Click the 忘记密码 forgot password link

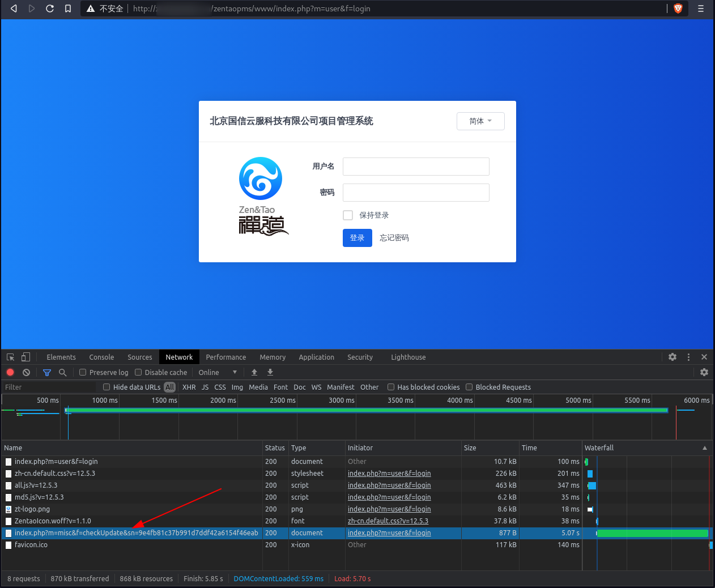tap(394, 238)
